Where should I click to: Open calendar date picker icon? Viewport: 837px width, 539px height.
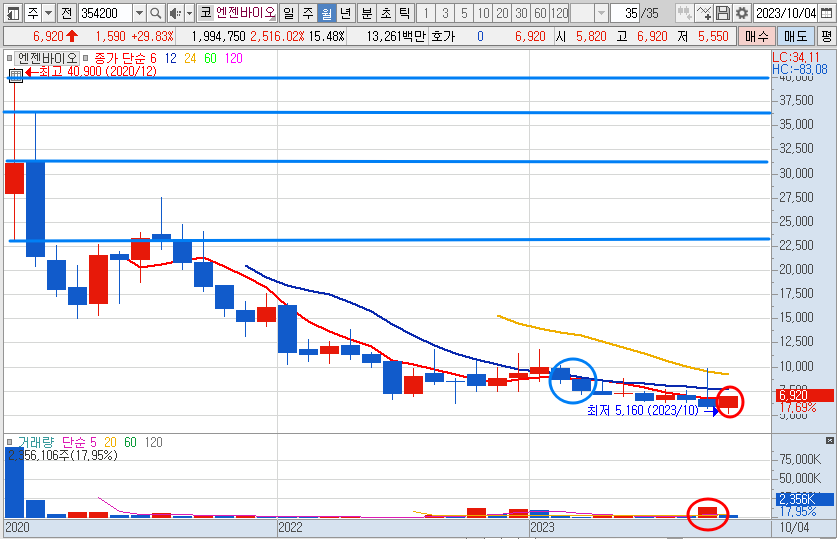pyautogui.click(x=826, y=12)
